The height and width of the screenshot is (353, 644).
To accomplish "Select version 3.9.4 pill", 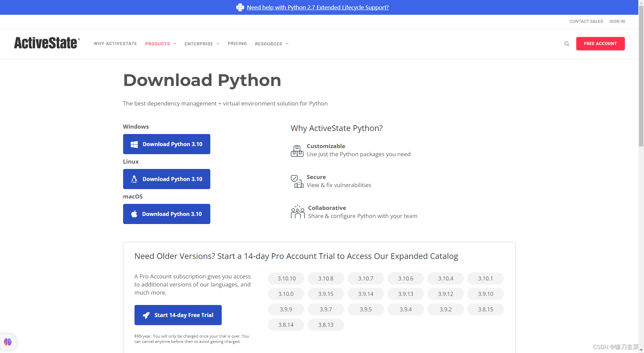I will coord(406,309).
